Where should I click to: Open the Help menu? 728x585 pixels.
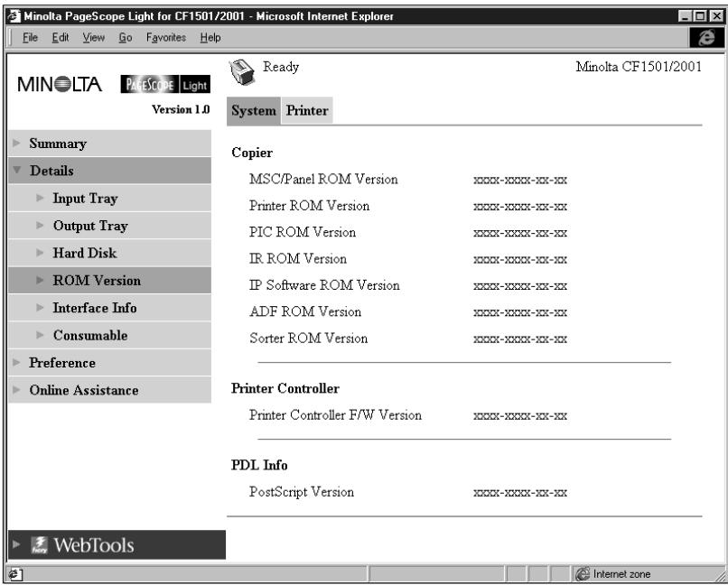pos(210,38)
